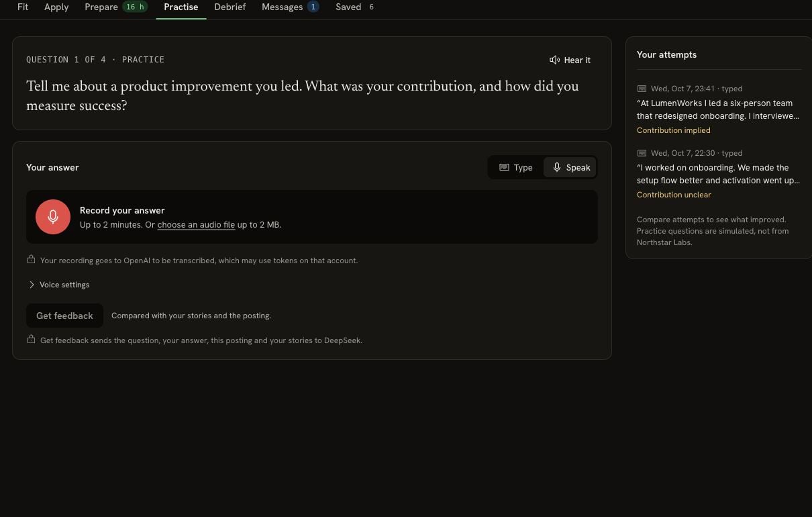
Task: Click the Hear it speaker icon
Action: point(554,60)
